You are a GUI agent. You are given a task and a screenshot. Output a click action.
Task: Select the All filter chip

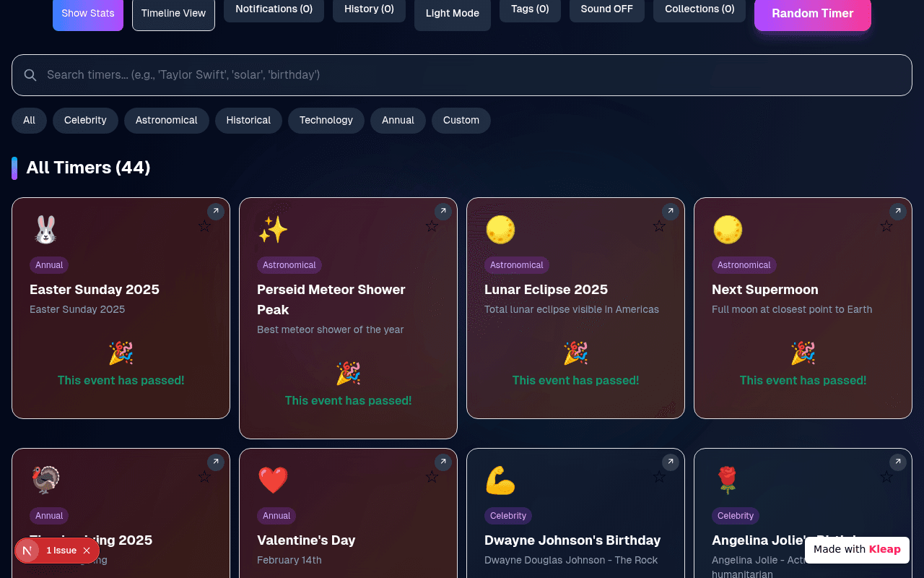29,121
